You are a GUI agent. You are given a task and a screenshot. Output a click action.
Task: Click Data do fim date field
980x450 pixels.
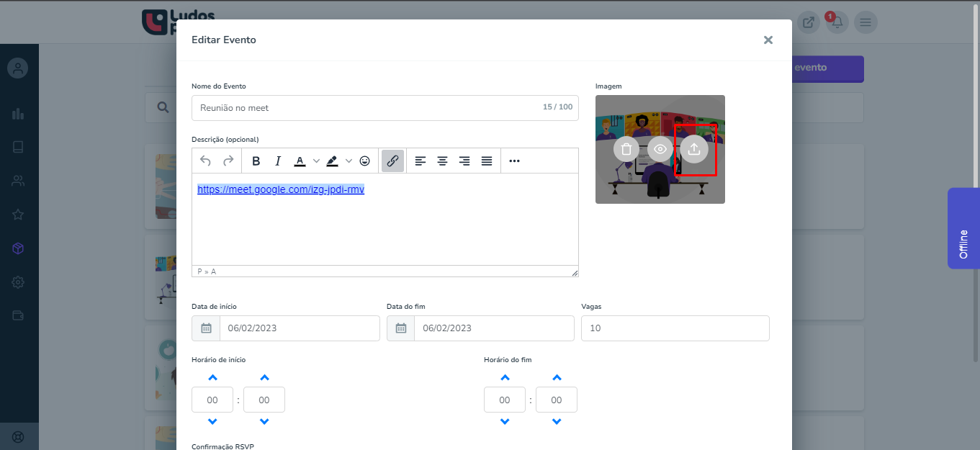point(495,328)
